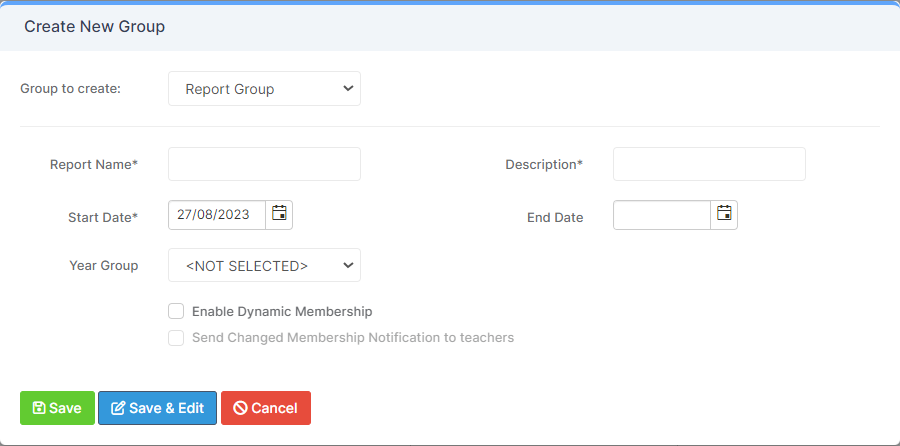Screen dimensions: 900x446
Task: Click the pencil icon on Save & Edit
Action: (x=118, y=408)
